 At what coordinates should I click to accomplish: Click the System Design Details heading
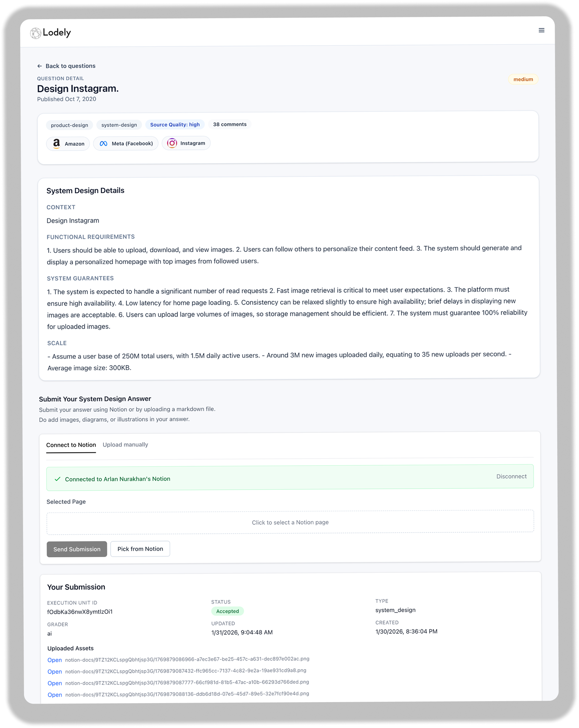85,191
